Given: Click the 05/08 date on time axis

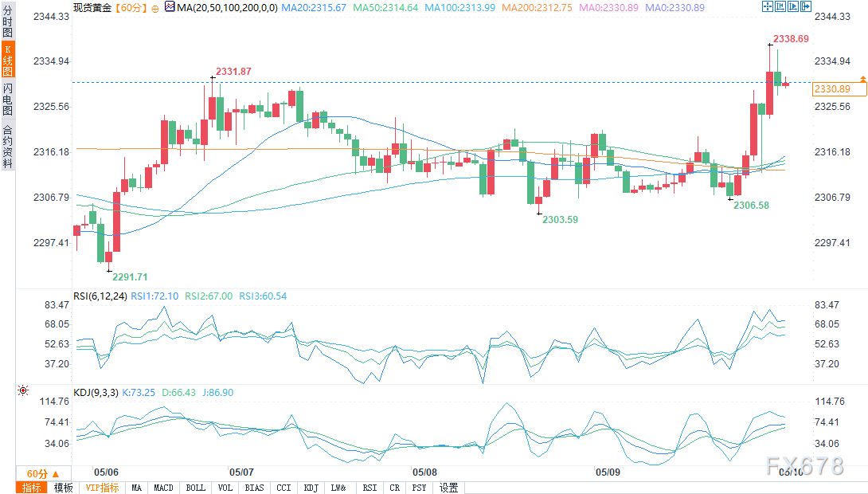Looking at the screenshot, I should click(424, 472).
